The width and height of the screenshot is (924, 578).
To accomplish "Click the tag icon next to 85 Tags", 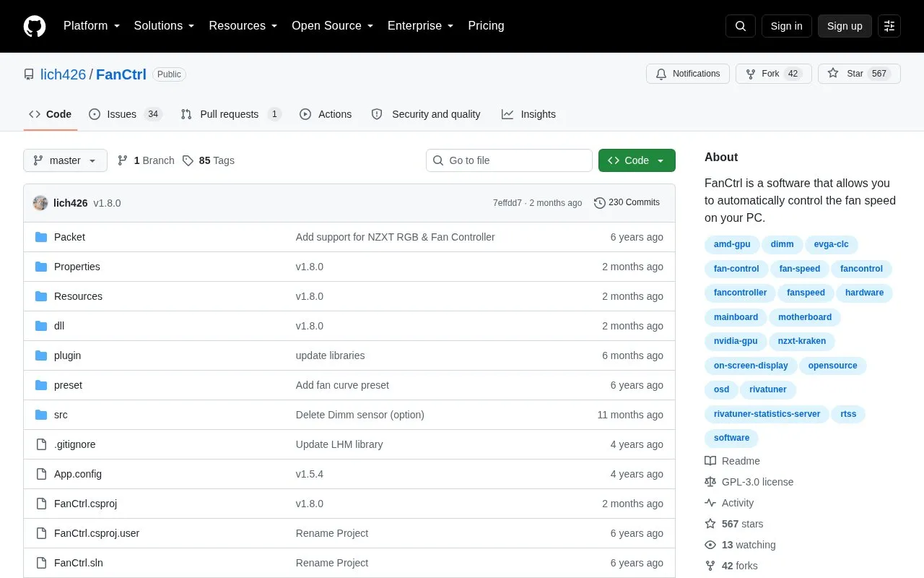I will coord(188,160).
